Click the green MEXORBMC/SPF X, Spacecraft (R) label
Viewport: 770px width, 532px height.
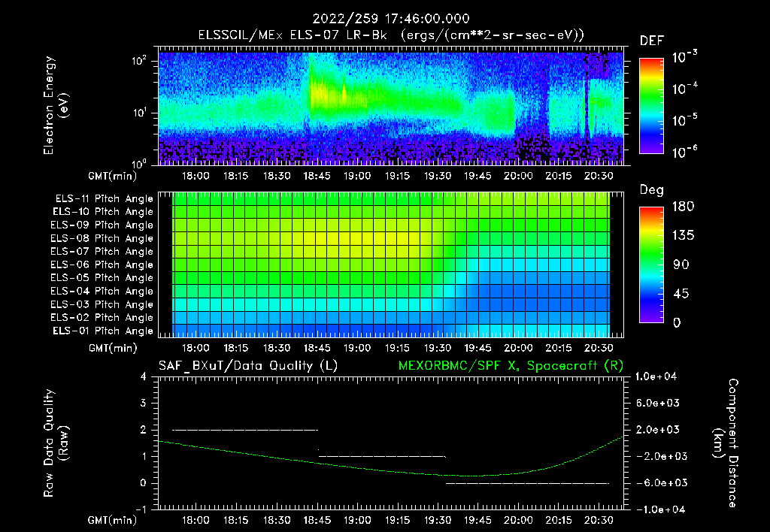tap(511, 366)
